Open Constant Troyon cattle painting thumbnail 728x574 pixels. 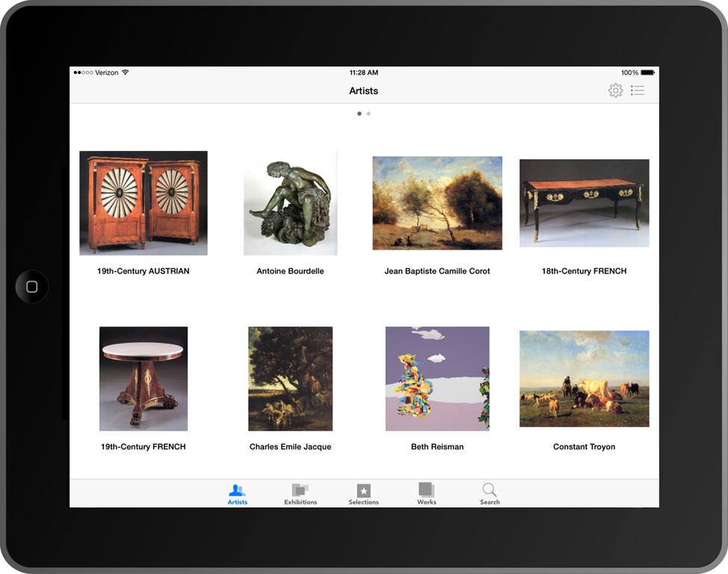(x=584, y=378)
